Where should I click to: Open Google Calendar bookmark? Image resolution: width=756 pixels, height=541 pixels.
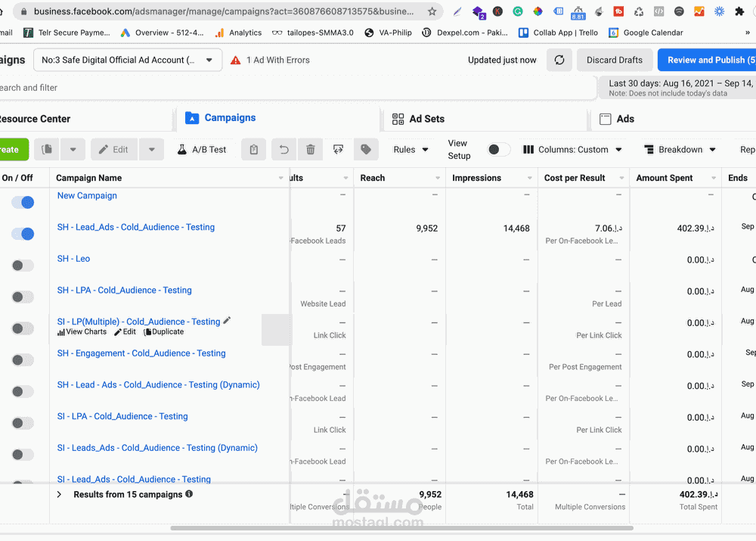point(646,33)
